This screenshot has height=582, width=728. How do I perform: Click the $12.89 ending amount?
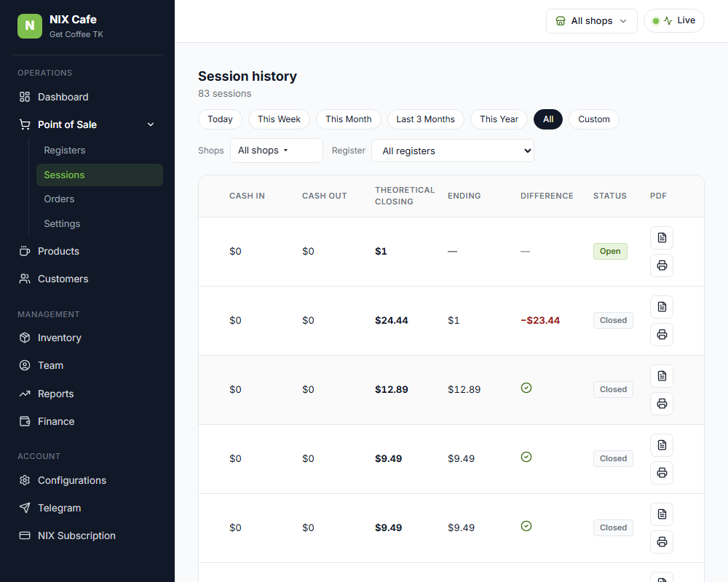464,389
